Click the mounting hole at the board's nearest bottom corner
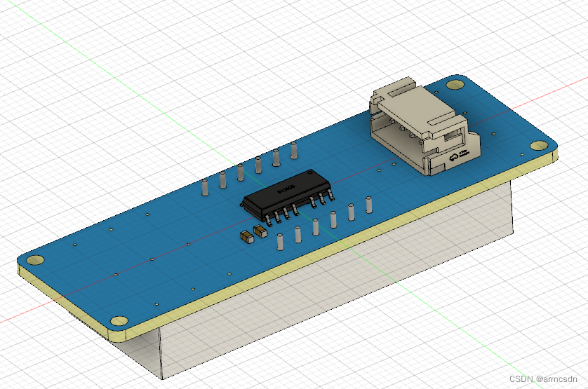Image resolution: width=588 pixels, height=389 pixels. pyautogui.click(x=119, y=321)
